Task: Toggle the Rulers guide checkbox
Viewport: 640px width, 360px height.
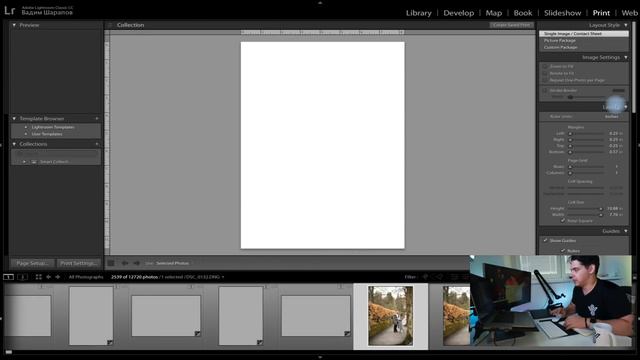Action: 563,251
